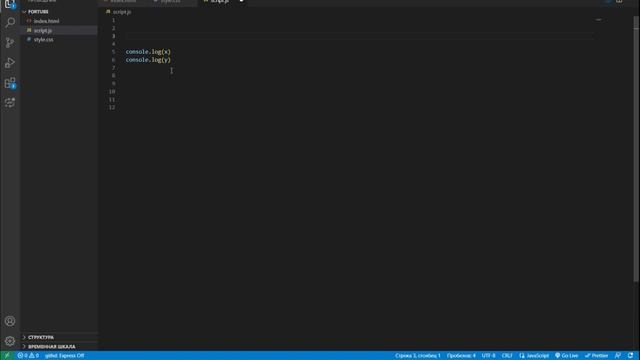Show errors and warnings count in status bar
Viewport: 640px width, 360px height.
pyautogui.click(x=28, y=356)
